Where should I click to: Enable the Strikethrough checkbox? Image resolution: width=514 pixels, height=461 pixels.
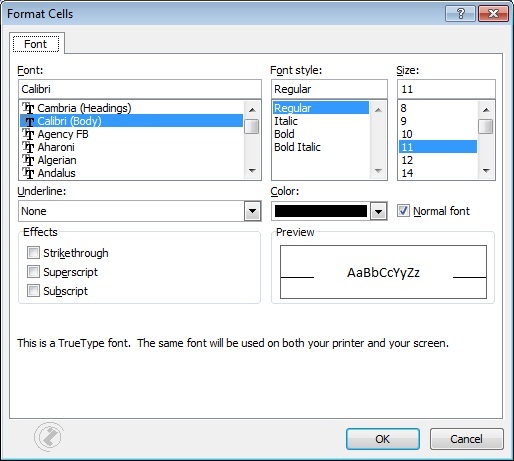(33, 253)
